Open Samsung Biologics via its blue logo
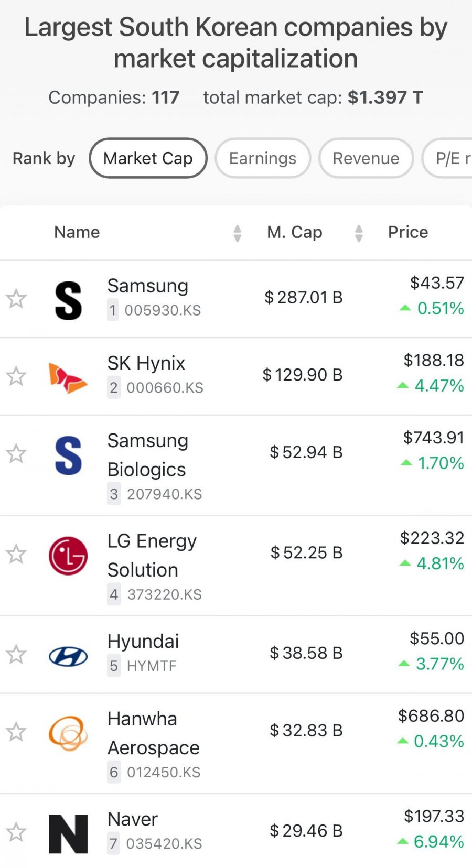Viewport: 472px width, 868px height. pos(68,455)
